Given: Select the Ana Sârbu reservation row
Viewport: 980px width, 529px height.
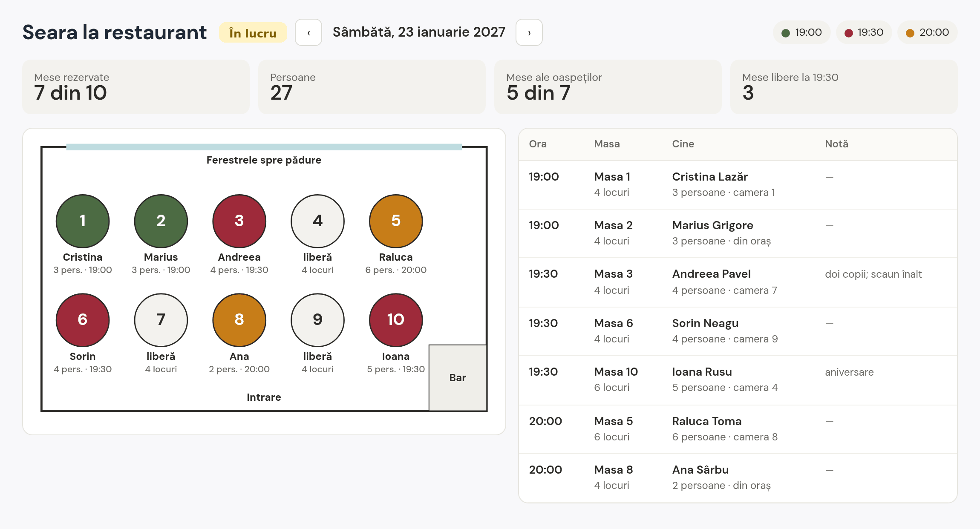Looking at the screenshot, I should [738, 478].
